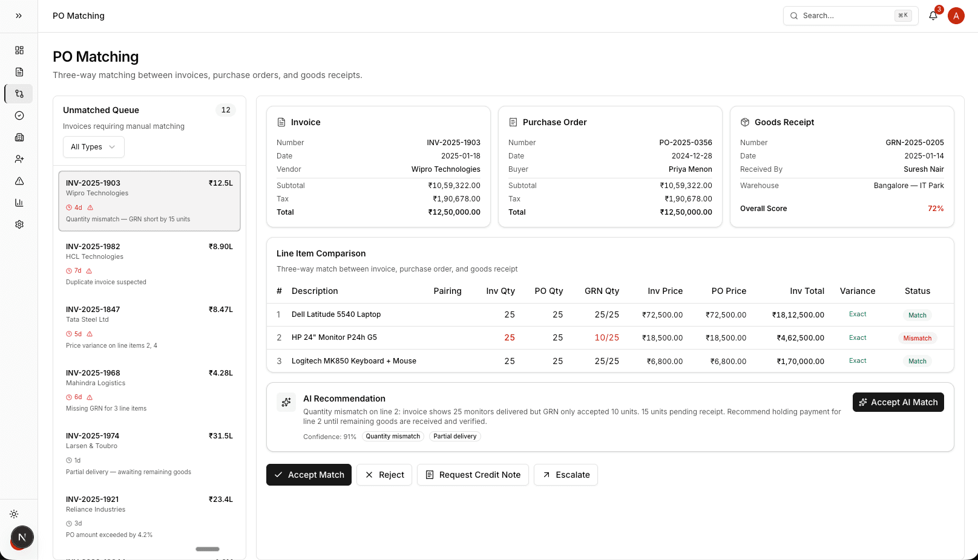Toggle light theme using sun icon
978x560 pixels.
(x=14, y=514)
